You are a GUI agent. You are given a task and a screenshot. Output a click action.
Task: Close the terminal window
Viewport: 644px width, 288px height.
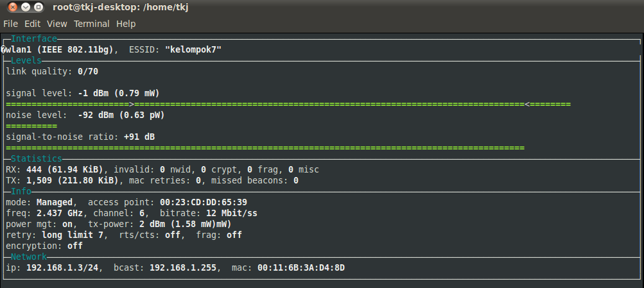[13, 7]
